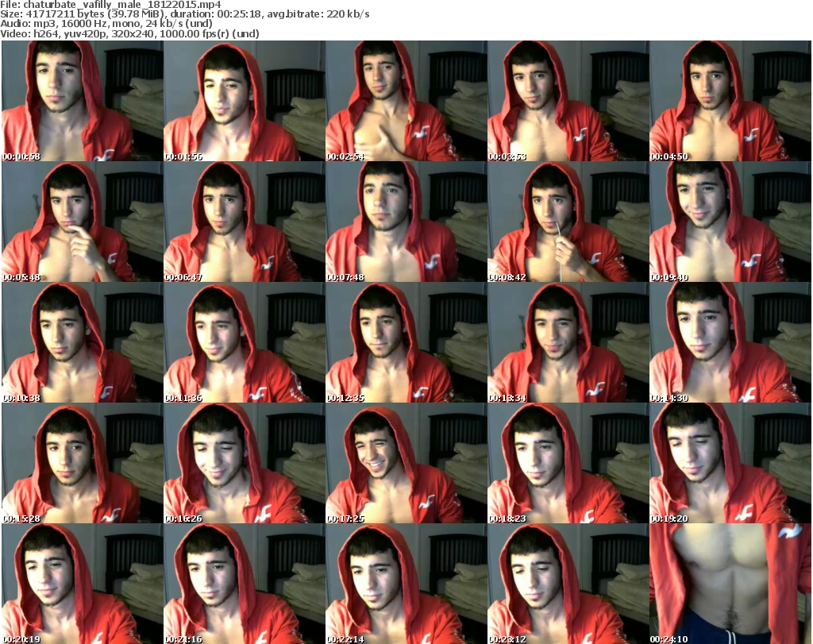The width and height of the screenshot is (813, 644).
Task: Click the frame with timestamp 00:24:10
Action: click(x=730, y=584)
